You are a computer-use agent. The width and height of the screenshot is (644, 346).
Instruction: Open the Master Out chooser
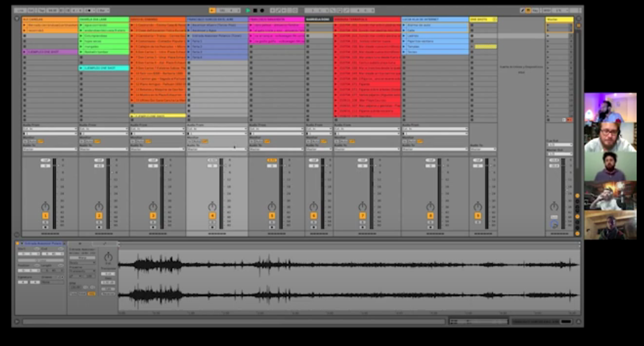point(560,154)
